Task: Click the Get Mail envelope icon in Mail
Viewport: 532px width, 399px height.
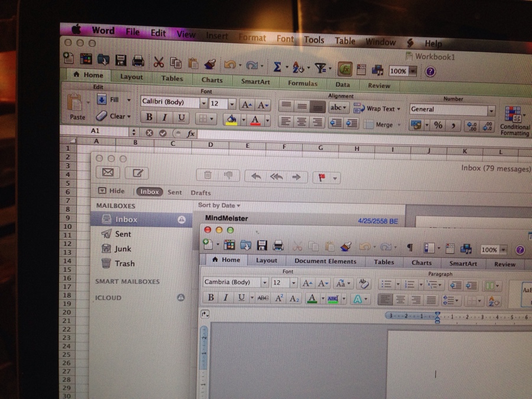Action: click(x=108, y=173)
